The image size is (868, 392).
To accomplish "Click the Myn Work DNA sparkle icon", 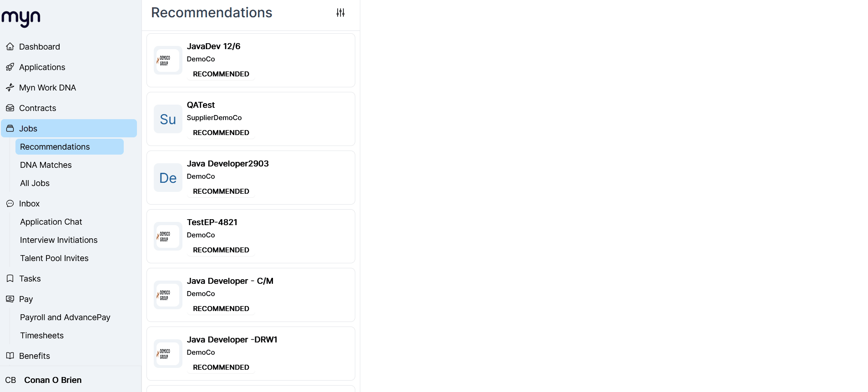I will 10,88.
